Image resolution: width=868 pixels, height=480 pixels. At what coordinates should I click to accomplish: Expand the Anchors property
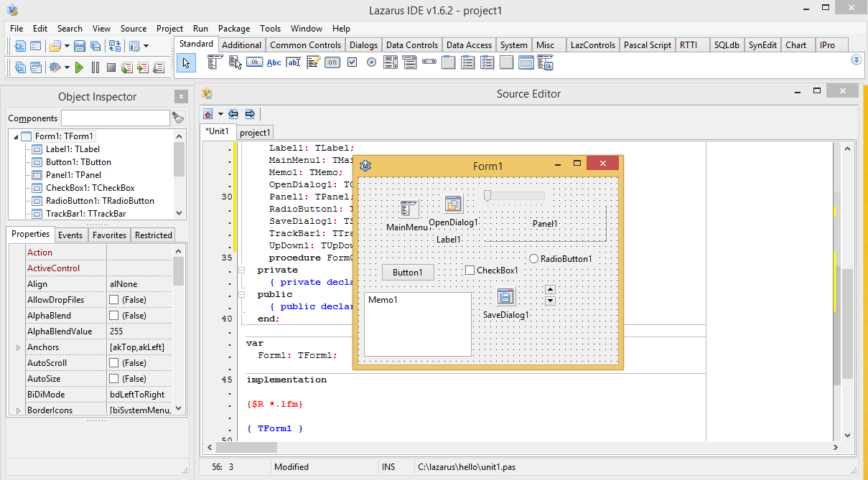18,347
